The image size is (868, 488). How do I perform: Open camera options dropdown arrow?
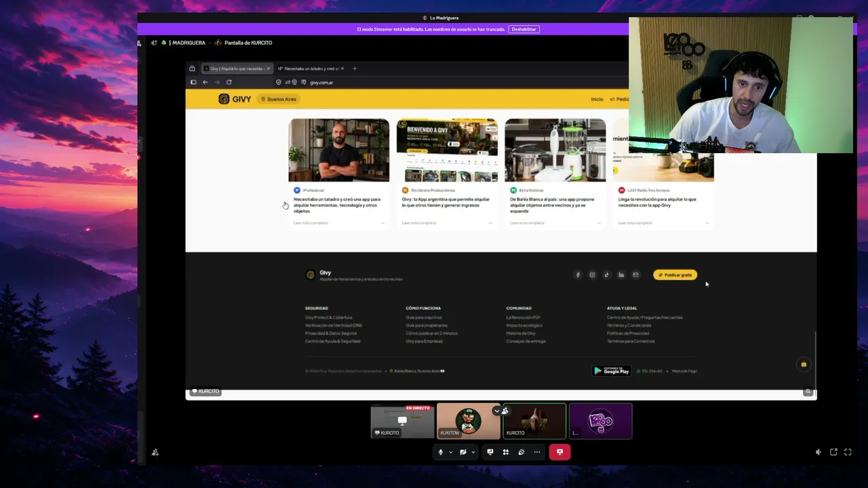473,452
